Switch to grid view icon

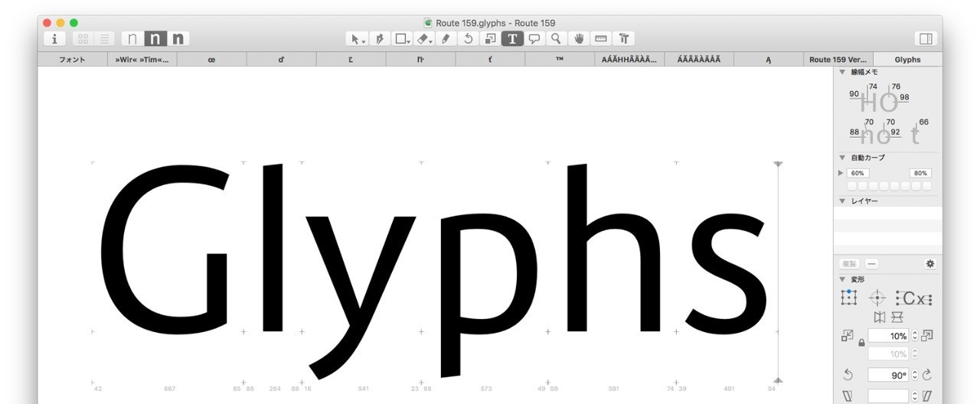point(83,38)
